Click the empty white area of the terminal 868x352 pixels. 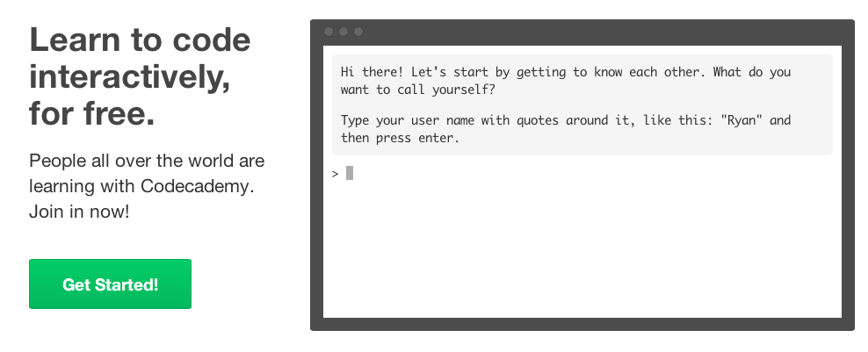coord(582,249)
